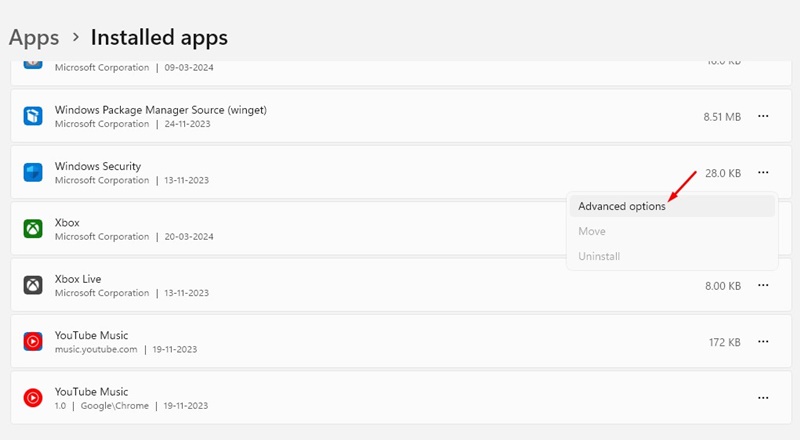Open more options for Windows Package Manager Source
This screenshot has width=800, height=440.
pos(763,116)
